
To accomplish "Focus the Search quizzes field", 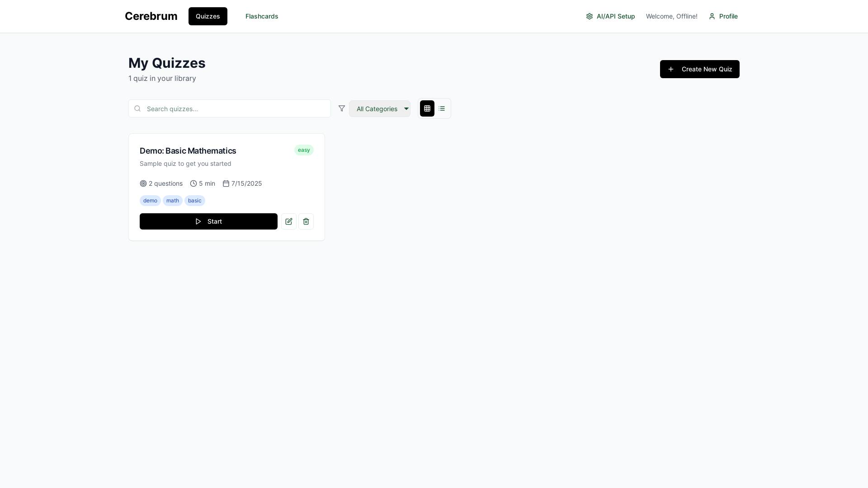I will [230, 108].
